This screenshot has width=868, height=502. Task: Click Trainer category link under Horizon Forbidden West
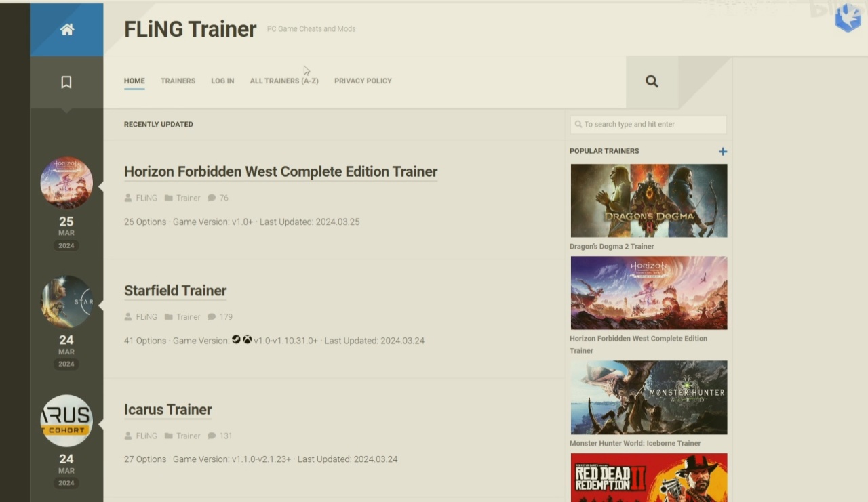pos(188,198)
